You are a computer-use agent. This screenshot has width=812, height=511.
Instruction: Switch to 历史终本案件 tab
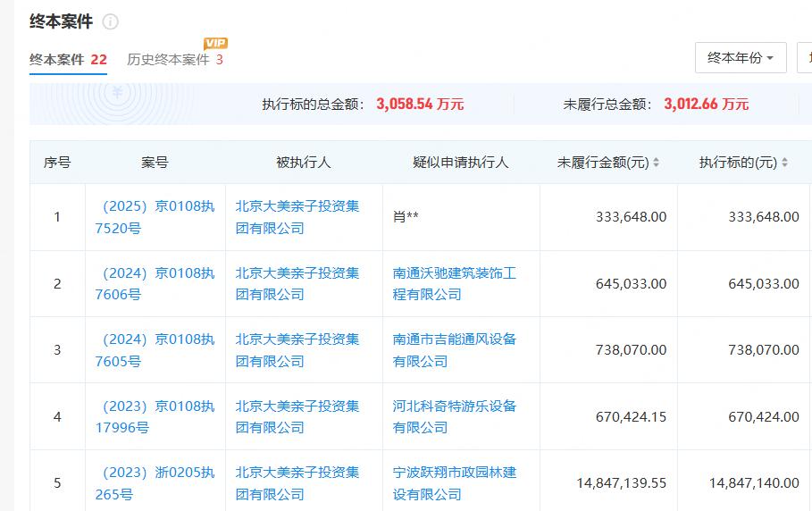click(175, 60)
